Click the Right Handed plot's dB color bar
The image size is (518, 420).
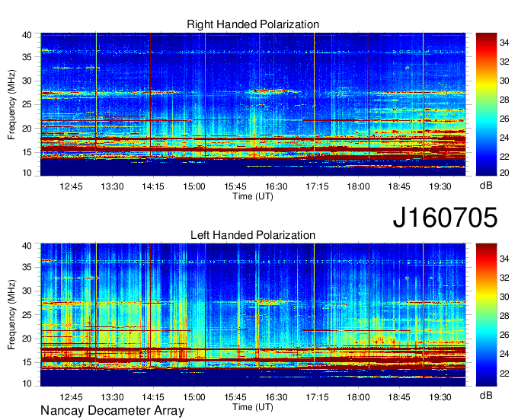(486, 104)
